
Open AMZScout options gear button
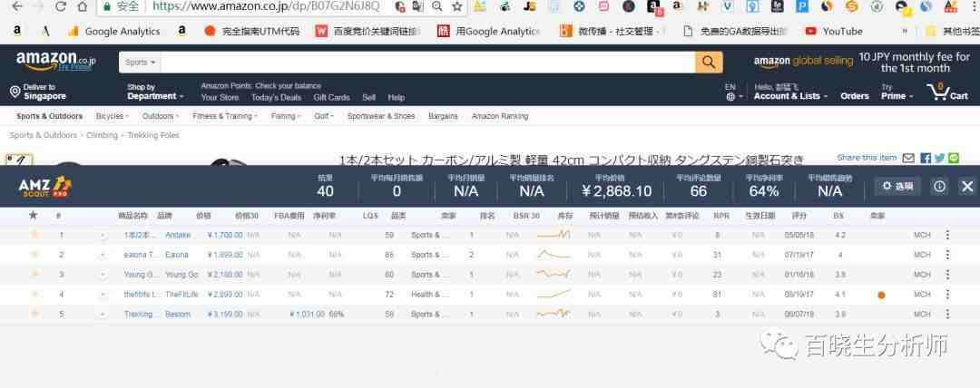click(897, 186)
